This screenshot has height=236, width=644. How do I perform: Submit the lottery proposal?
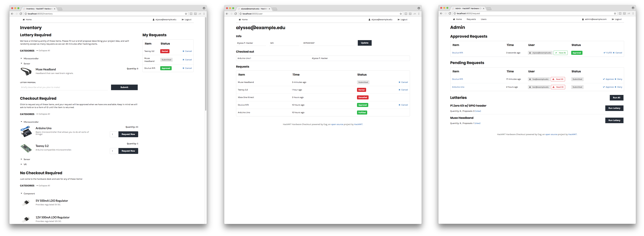pyautogui.click(x=124, y=87)
